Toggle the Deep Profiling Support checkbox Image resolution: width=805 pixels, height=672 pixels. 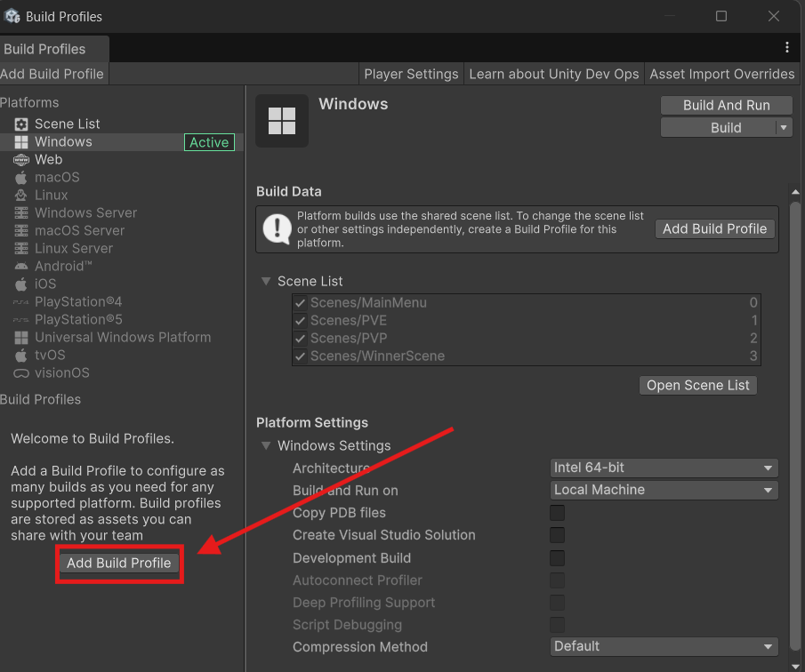(x=557, y=603)
